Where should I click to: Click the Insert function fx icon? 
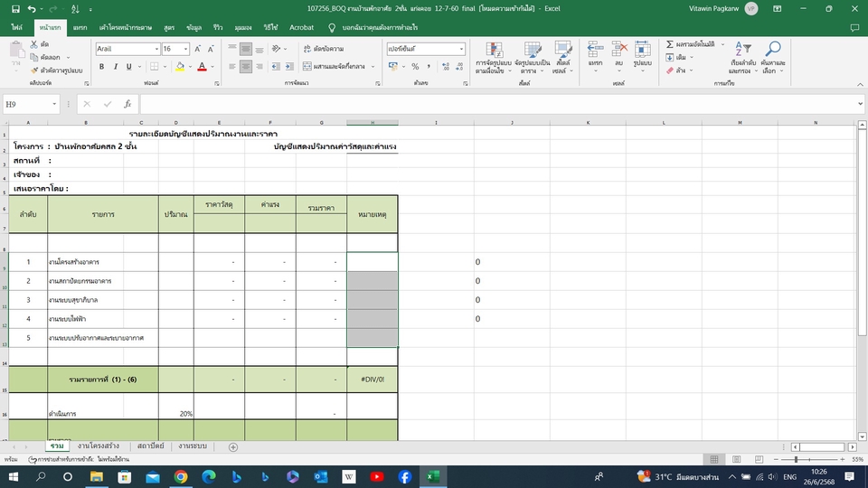pyautogui.click(x=127, y=104)
